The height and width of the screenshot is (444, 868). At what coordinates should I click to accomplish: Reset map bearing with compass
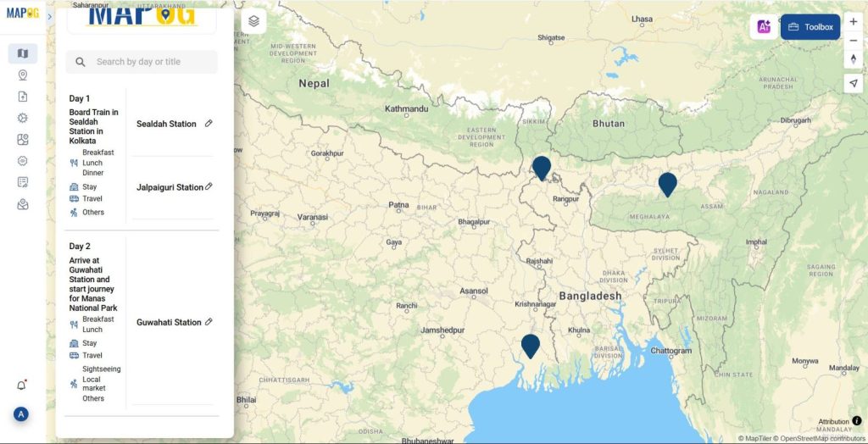[x=853, y=59]
